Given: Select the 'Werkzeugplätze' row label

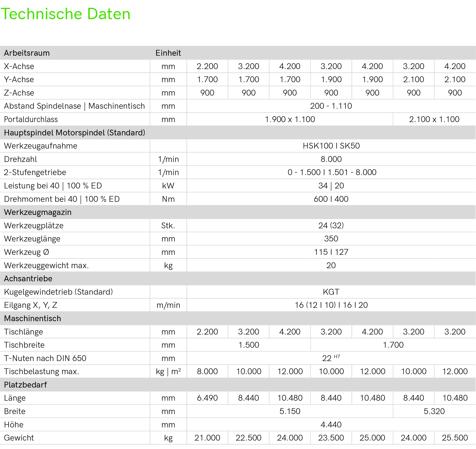Looking at the screenshot, I should click(34, 225).
